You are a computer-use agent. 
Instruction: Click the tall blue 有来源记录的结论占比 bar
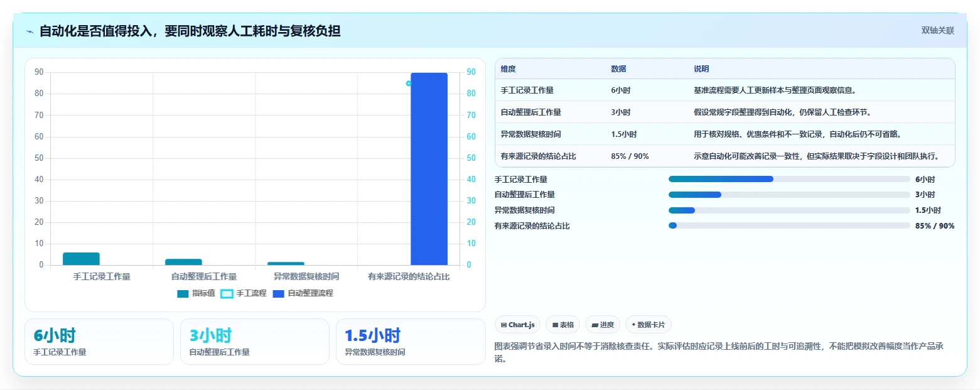click(429, 169)
